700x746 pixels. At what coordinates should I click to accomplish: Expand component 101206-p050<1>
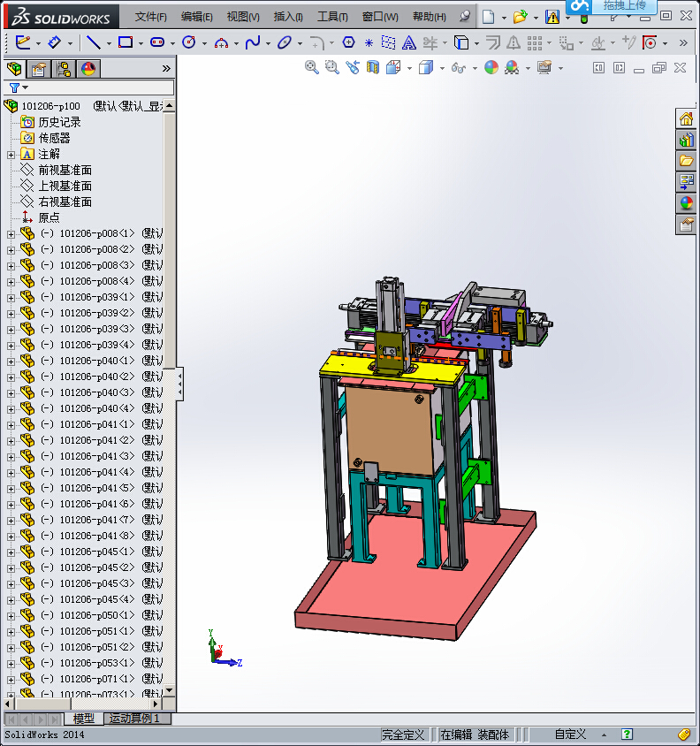[x=11, y=616]
